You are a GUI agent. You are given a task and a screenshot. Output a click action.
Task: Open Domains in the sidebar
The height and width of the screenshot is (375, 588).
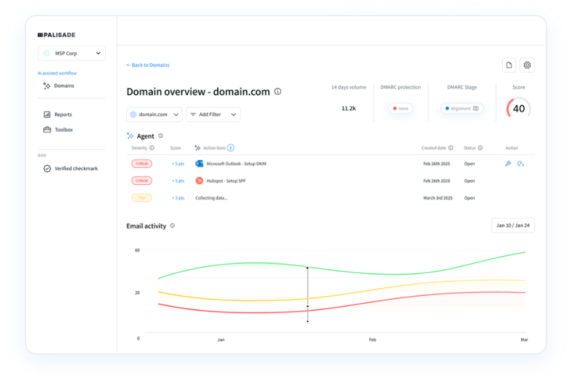(x=64, y=86)
